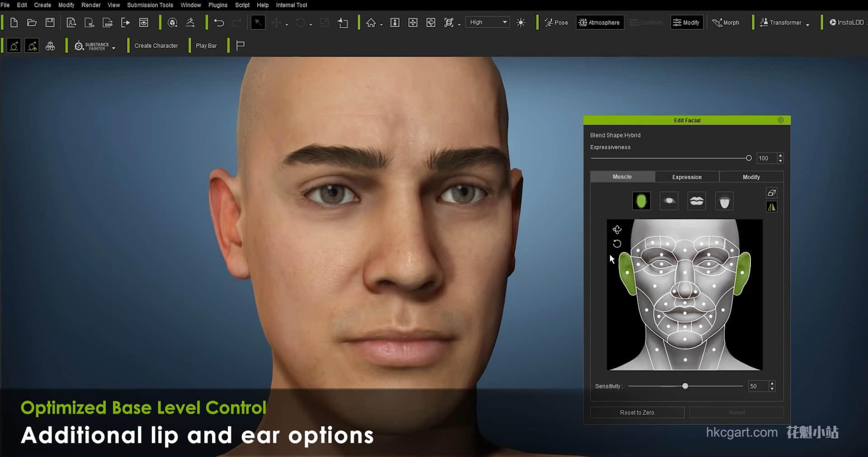Toggle the Modify panel button
This screenshot has height=457, width=868.
pos(686,22)
